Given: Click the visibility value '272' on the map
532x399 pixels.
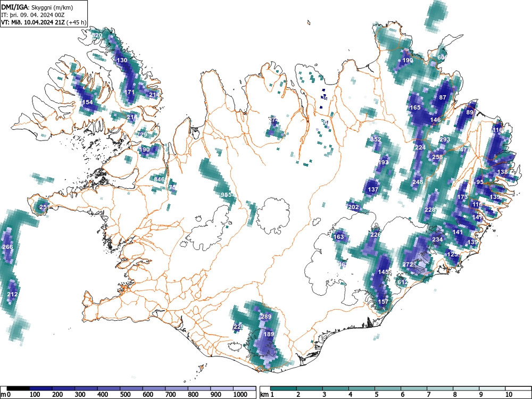Looking at the screenshot, I should click(408, 264).
